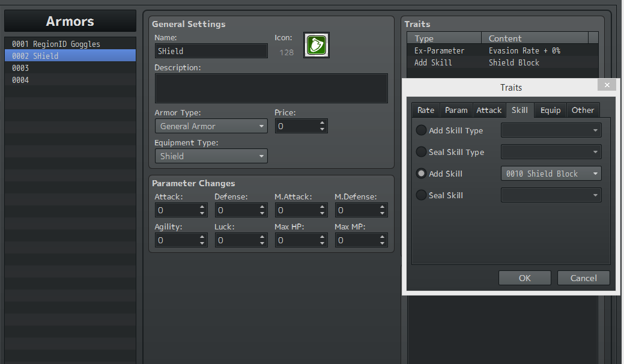Decrease the Attack parameter
Viewport: 624px width, 364px height.
(x=202, y=213)
